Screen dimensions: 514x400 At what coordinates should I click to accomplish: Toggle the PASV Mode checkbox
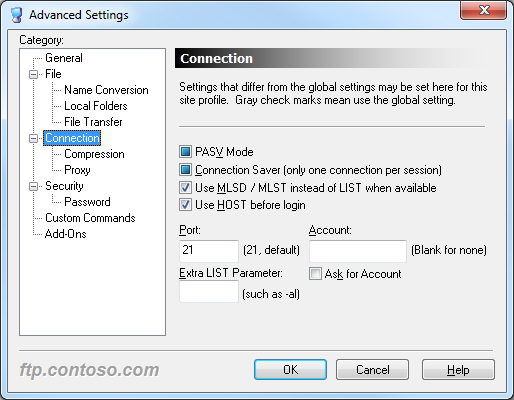(x=185, y=152)
